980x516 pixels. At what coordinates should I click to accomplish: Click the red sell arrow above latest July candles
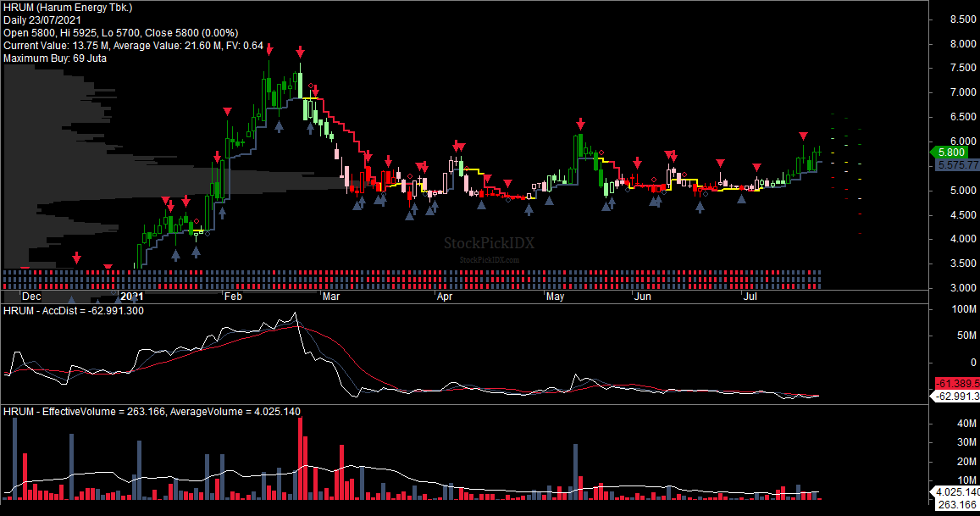point(803,136)
